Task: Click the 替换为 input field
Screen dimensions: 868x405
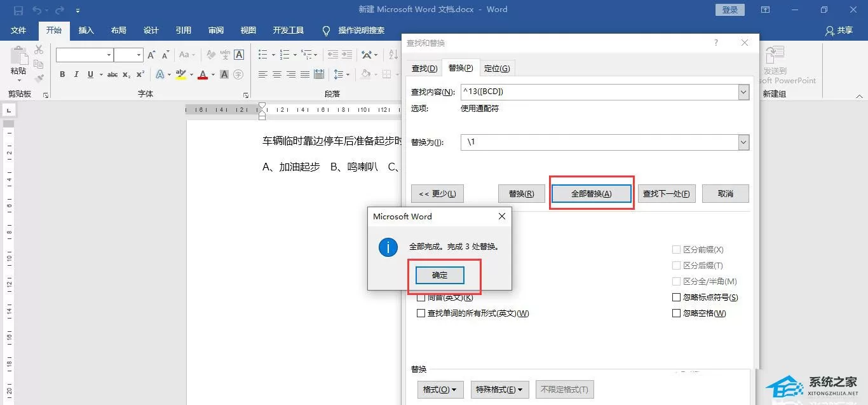Action: click(600, 142)
